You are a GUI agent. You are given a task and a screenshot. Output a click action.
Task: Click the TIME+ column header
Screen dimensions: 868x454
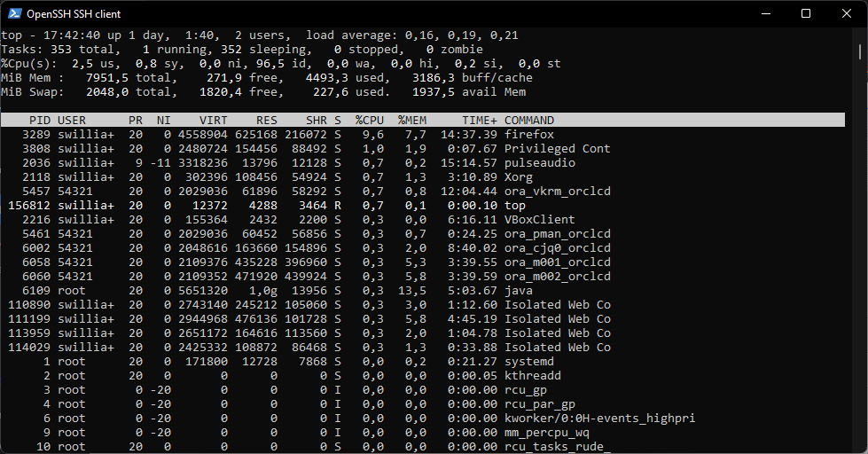(x=480, y=121)
